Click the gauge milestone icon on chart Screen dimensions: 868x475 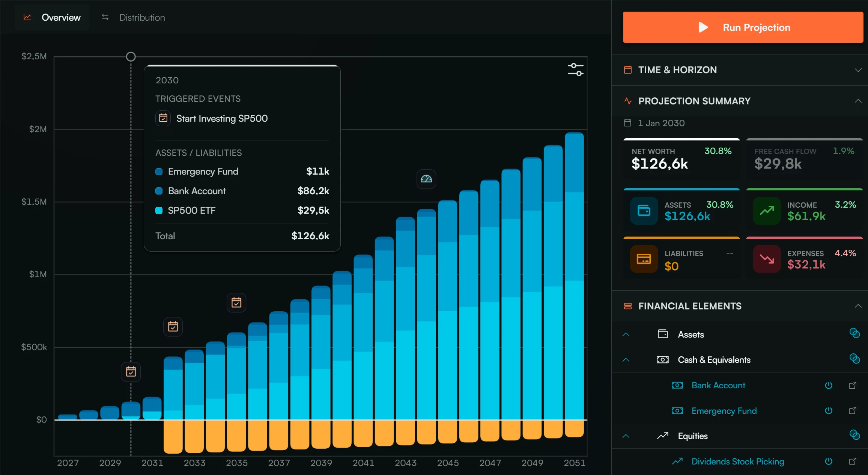[x=426, y=179]
